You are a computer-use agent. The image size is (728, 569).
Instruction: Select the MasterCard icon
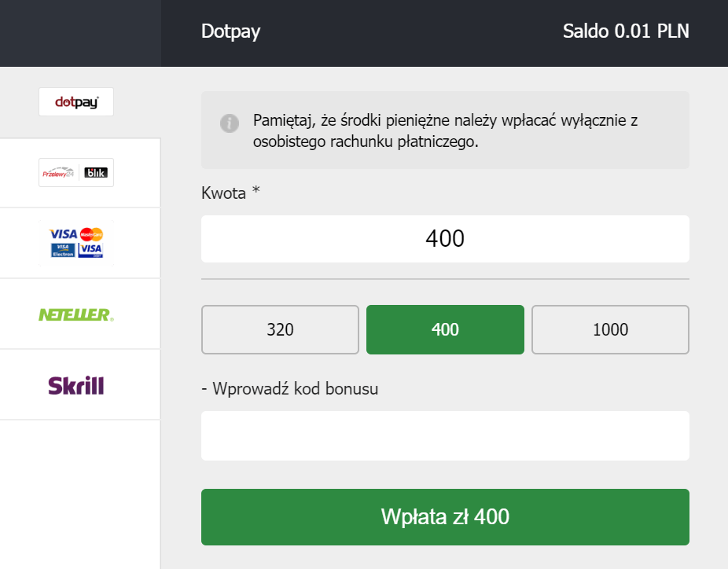pyautogui.click(x=92, y=233)
